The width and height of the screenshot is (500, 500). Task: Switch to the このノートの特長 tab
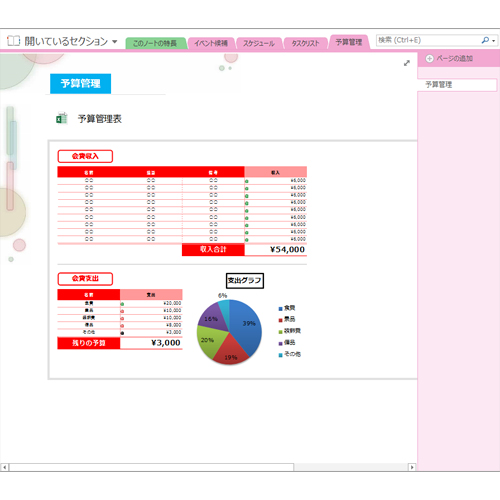click(x=155, y=43)
